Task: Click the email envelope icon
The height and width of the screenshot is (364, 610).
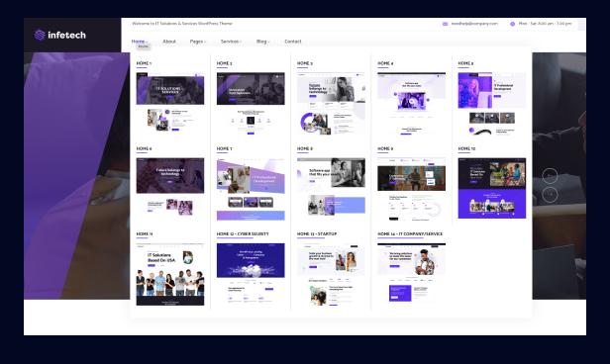Action: [x=445, y=24]
